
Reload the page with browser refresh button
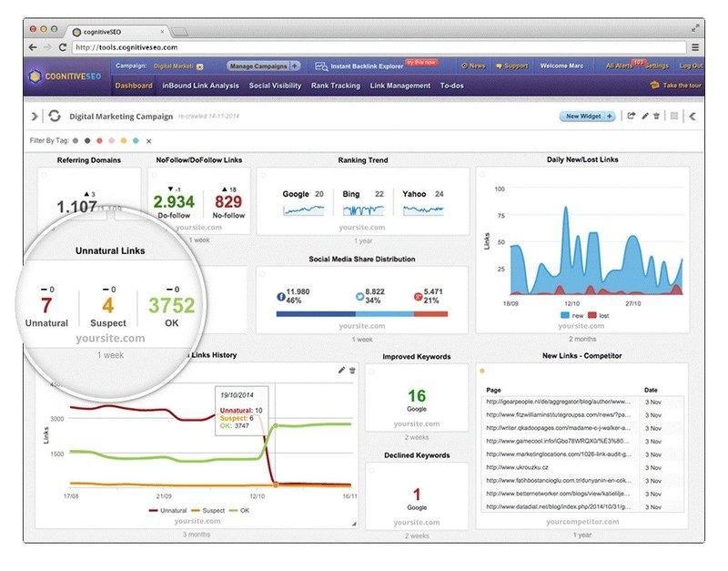pos(63,46)
